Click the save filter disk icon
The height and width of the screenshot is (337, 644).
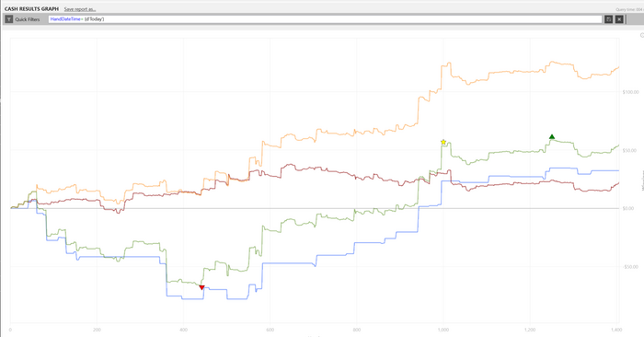click(609, 19)
